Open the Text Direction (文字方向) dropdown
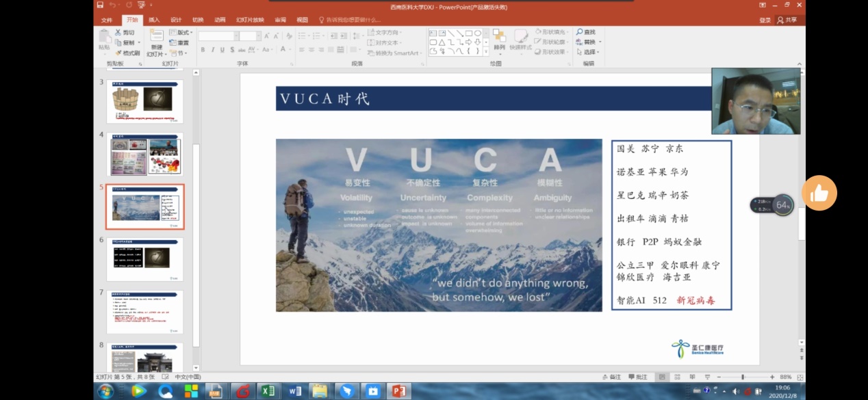Image resolution: width=868 pixels, height=400 pixels. pos(384,32)
